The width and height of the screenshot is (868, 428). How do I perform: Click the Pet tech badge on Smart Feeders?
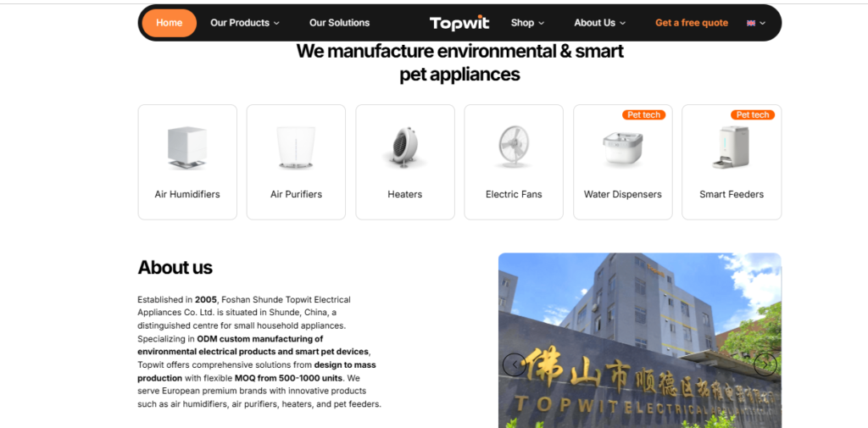(753, 114)
